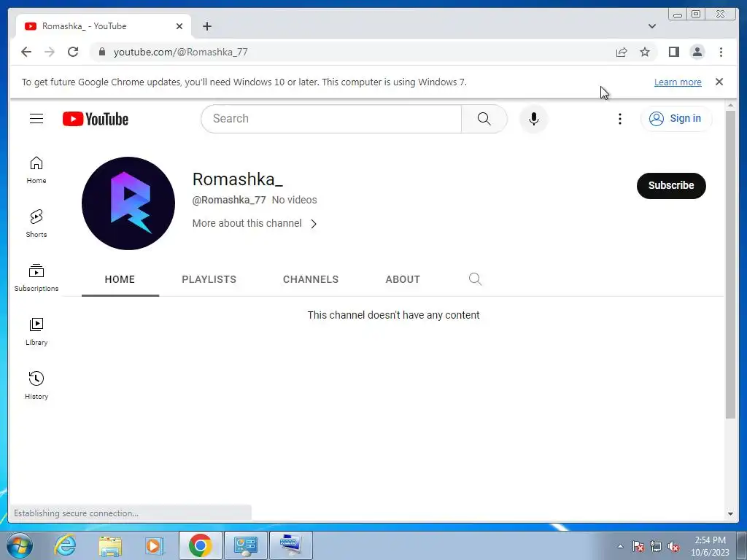Image resolution: width=747 pixels, height=560 pixels.
Task: Start voice search with microphone icon
Action: [x=533, y=119]
